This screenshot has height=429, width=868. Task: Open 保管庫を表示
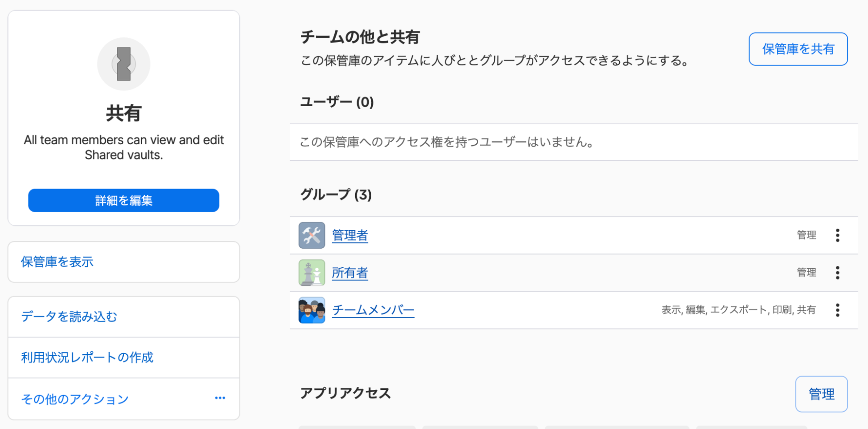click(x=57, y=262)
